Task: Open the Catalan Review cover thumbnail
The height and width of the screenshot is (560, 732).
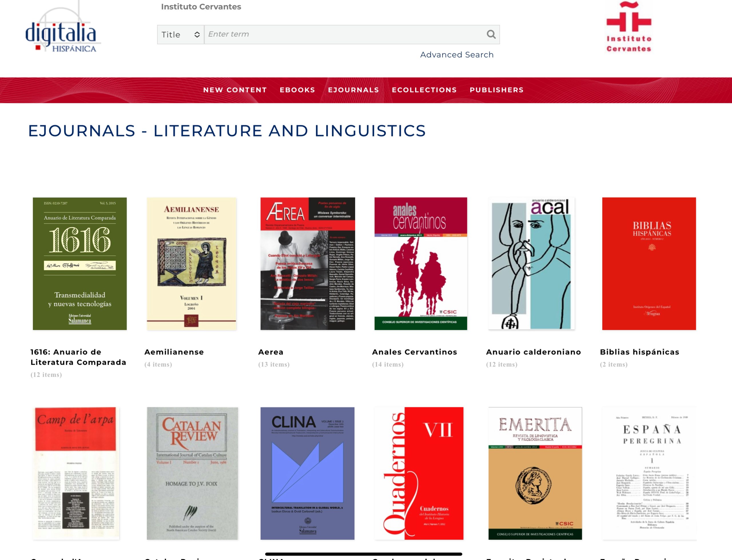Action: 192,473
